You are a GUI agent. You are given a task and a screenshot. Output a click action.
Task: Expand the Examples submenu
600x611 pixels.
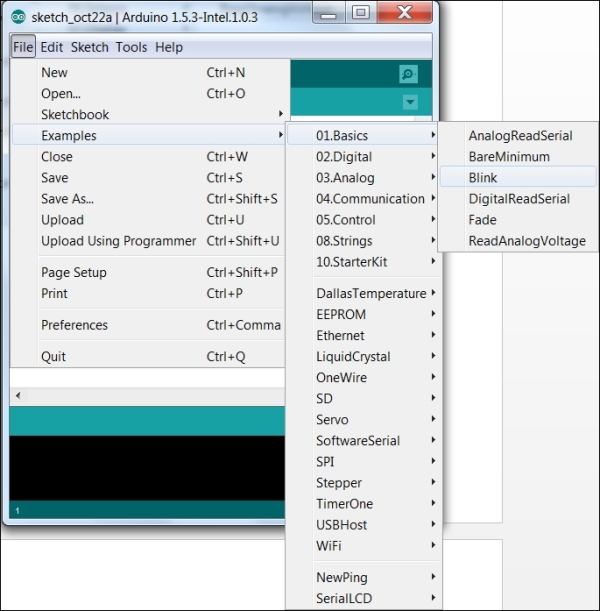point(148,136)
